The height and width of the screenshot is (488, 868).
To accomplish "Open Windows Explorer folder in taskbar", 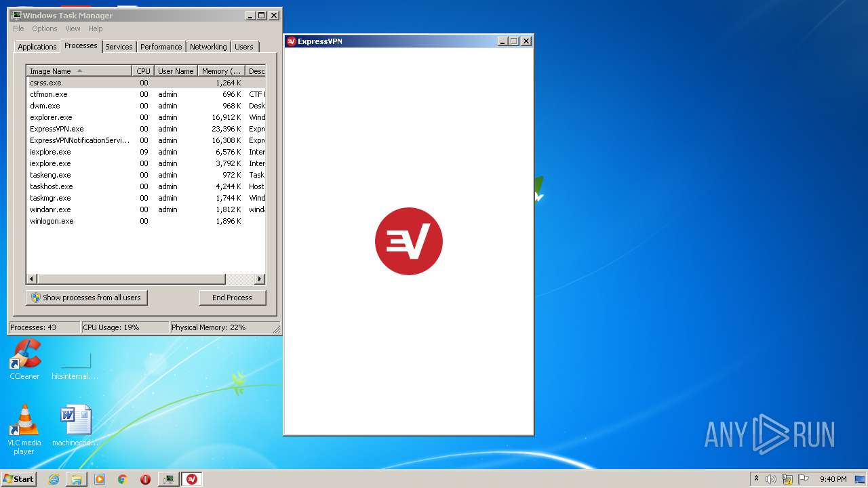I will (77, 479).
